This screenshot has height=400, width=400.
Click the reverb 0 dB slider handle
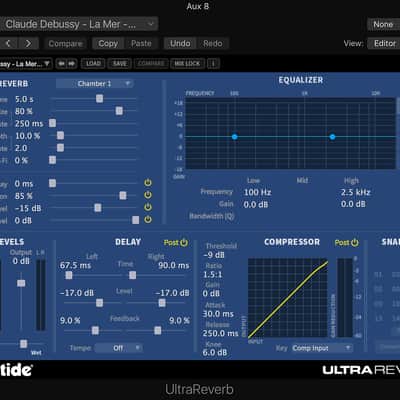[135, 220]
